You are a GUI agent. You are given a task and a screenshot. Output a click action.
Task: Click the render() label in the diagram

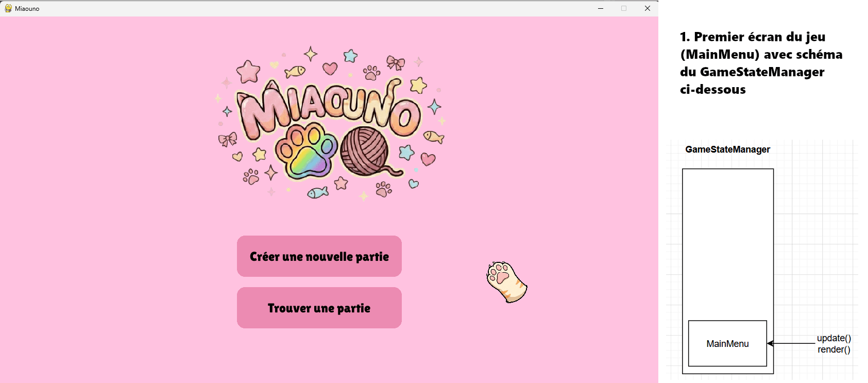[x=833, y=349]
